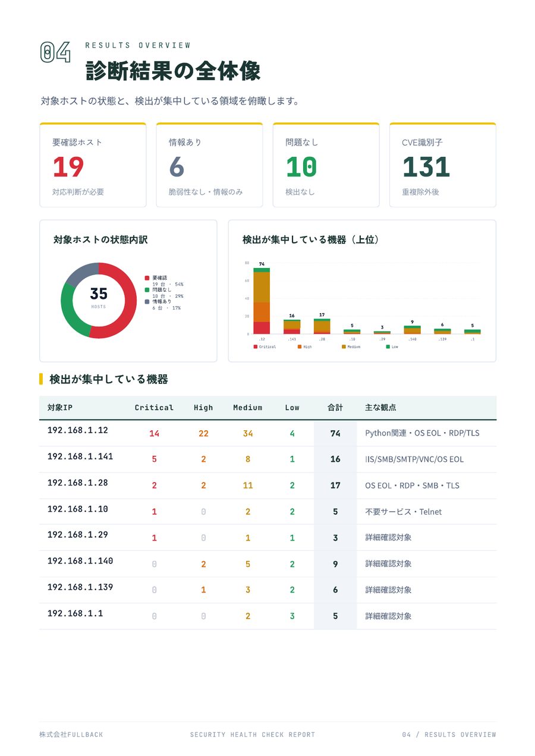Click Critical value 5 in 192.168.1.141 row

pos(154,459)
